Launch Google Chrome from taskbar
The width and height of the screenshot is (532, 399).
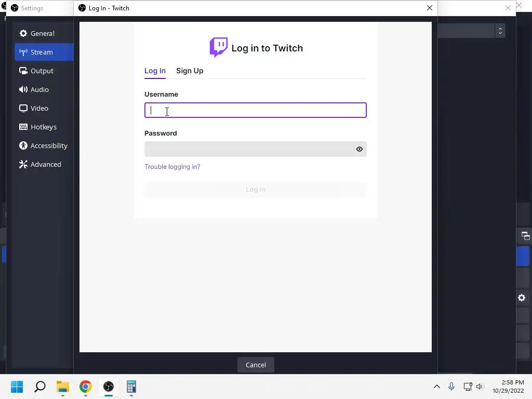tap(86, 387)
